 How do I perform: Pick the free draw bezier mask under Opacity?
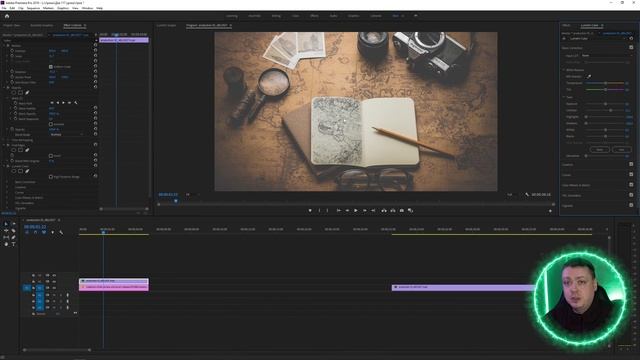[x=27, y=93]
